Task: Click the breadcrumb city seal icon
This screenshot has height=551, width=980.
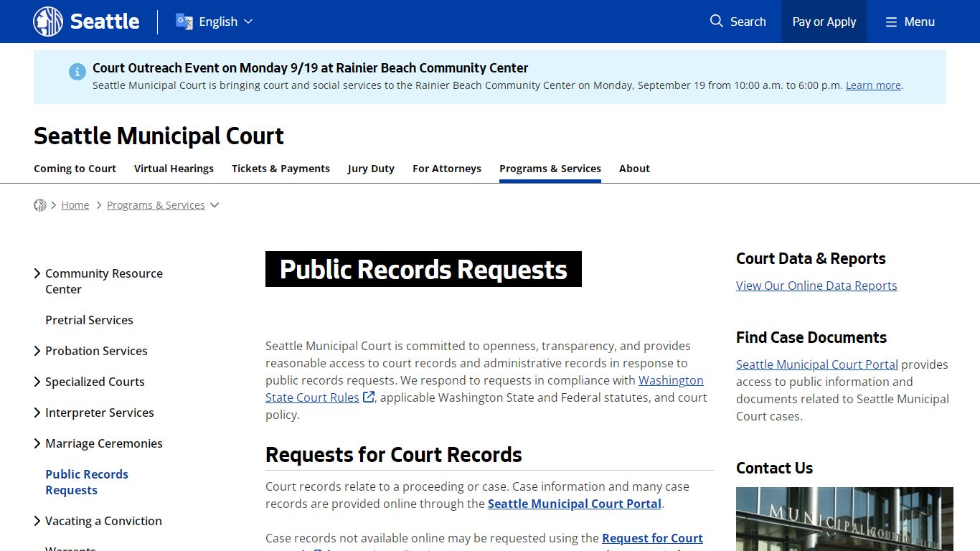Action: (x=40, y=205)
